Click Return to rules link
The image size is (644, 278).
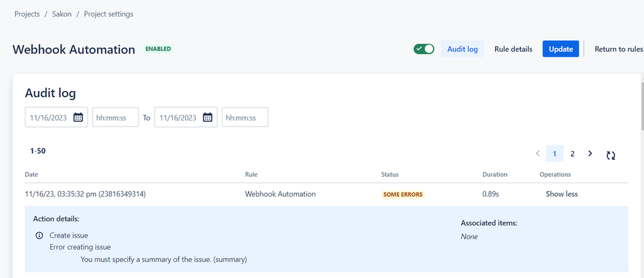[619, 49]
